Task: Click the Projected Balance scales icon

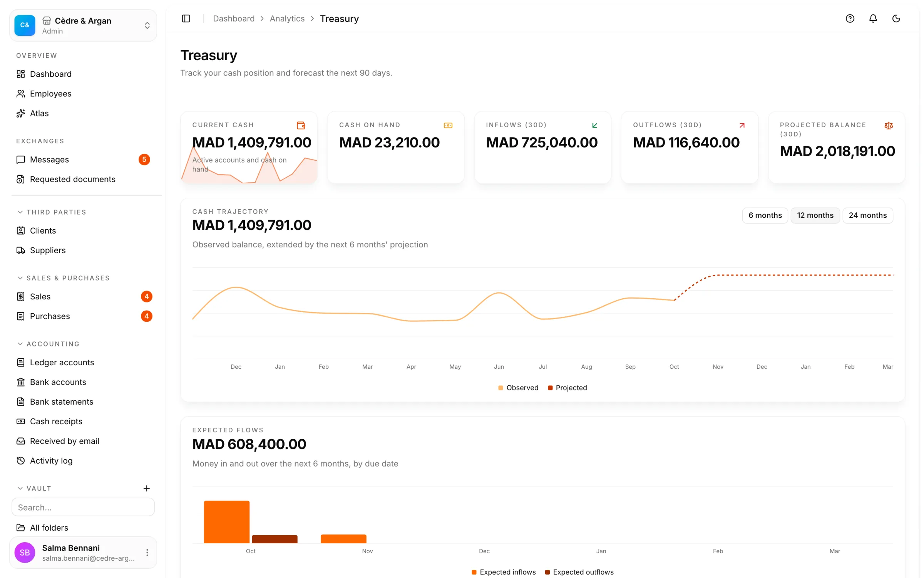Action: pyautogui.click(x=889, y=125)
